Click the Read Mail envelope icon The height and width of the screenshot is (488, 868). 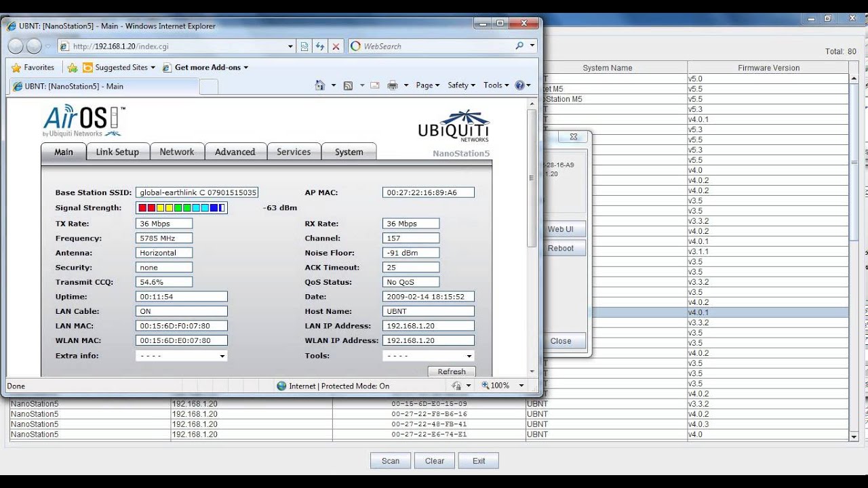click(x=374, y=85)
